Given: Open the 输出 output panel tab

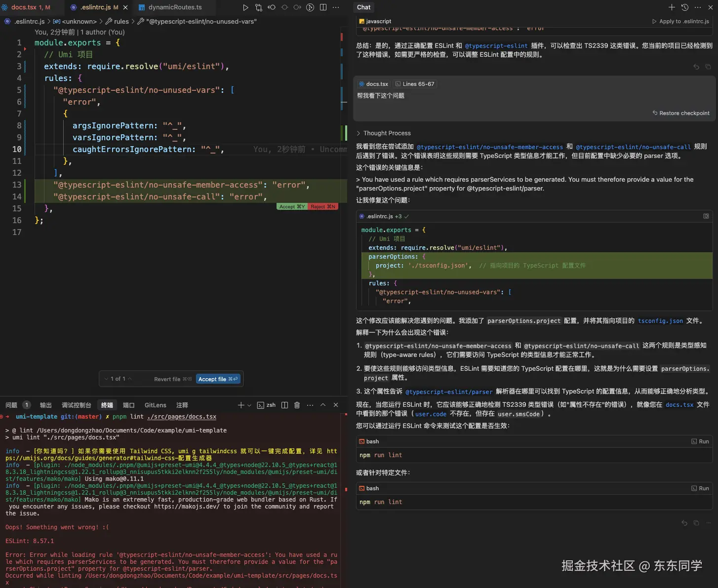Looking at the screenshot, I should [46, 405].
